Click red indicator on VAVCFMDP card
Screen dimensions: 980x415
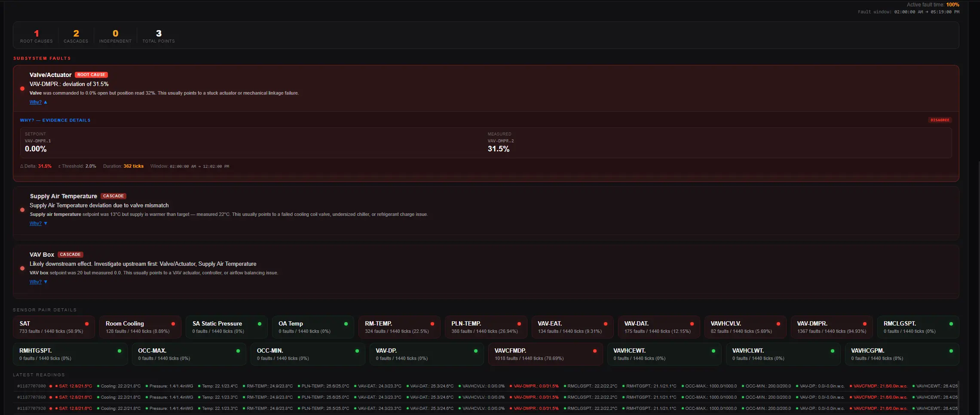595,351
